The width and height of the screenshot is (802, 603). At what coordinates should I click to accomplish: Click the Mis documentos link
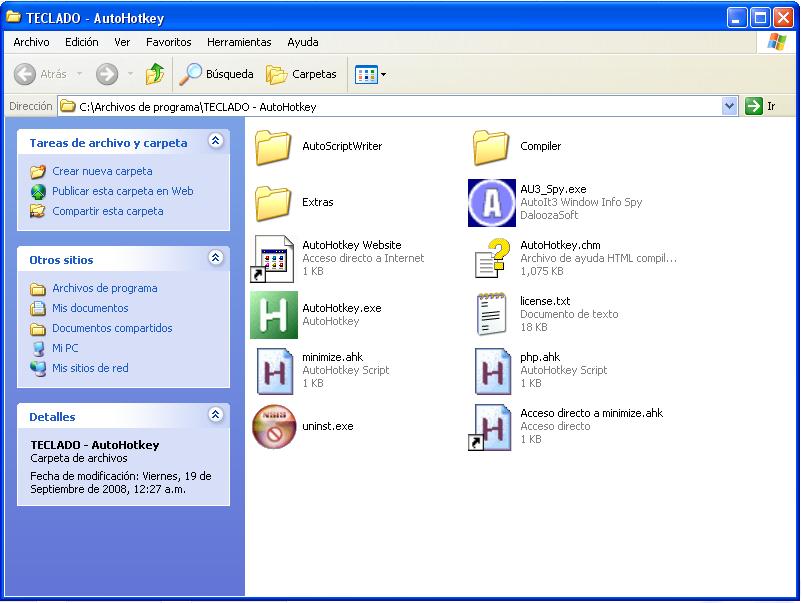(x=90, y=308)
